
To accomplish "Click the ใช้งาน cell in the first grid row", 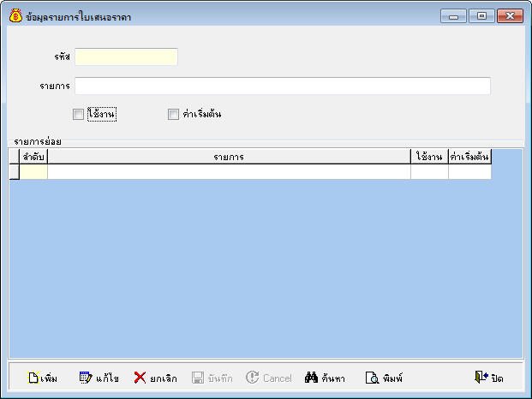I will click(429, 172).
